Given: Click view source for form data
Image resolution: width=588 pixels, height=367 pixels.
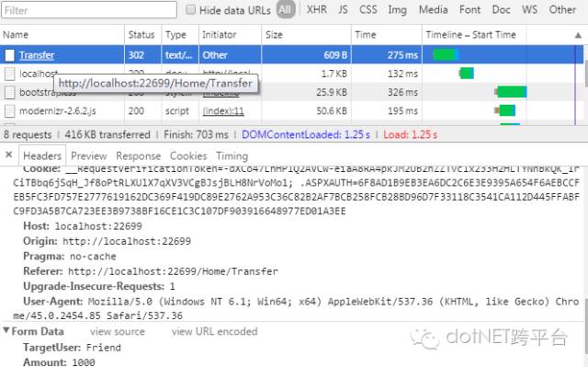Looking at the screenshot, I should [x=118, y=331].
